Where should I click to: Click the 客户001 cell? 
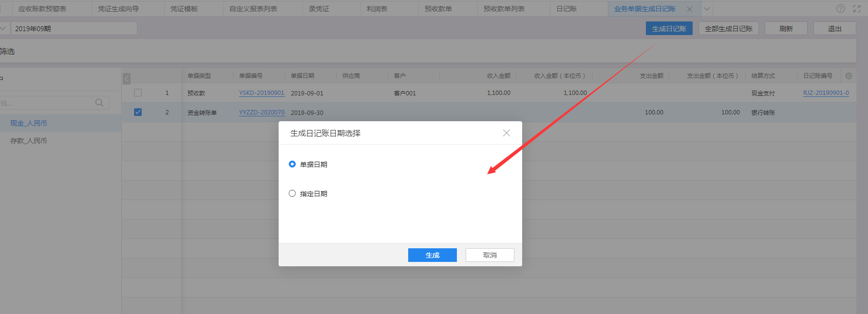tap(405, 93)
